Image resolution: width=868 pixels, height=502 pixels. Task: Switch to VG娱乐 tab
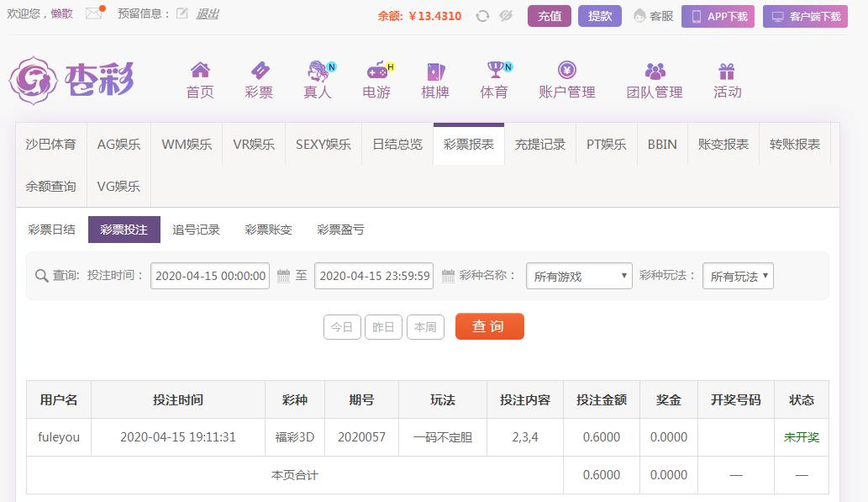[118, 186]
